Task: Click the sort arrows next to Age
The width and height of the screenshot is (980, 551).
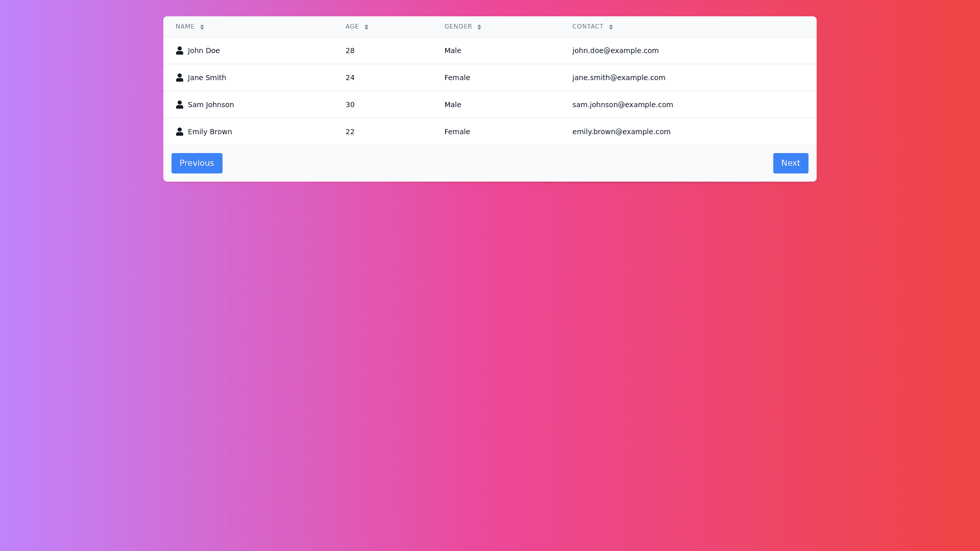Action: coord(366,27)
